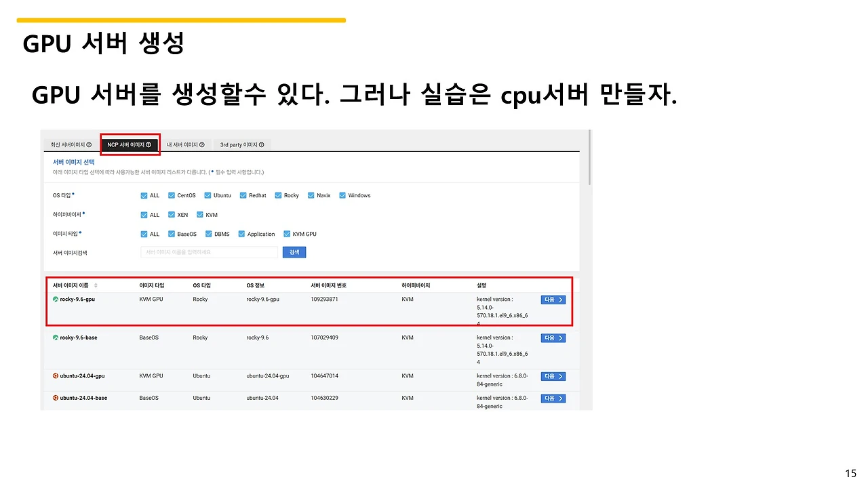Click the blue 검색 search button

click(x=294, y=251)
